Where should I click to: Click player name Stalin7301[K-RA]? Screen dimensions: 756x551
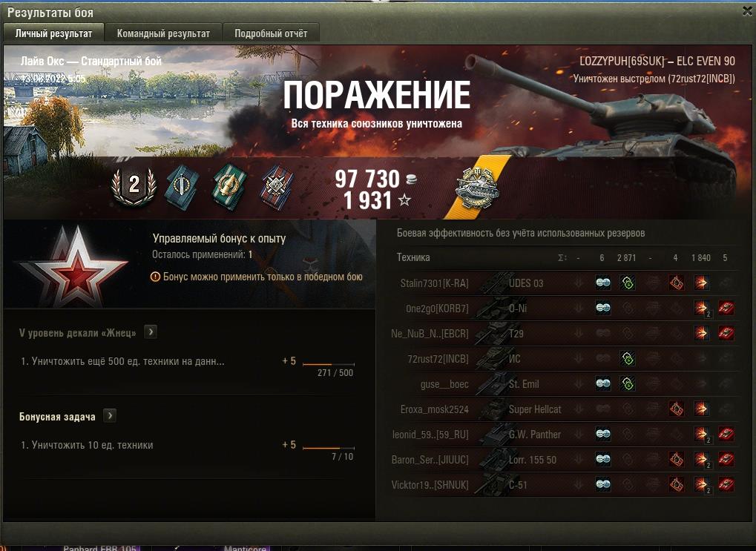(x=435, y=283)
